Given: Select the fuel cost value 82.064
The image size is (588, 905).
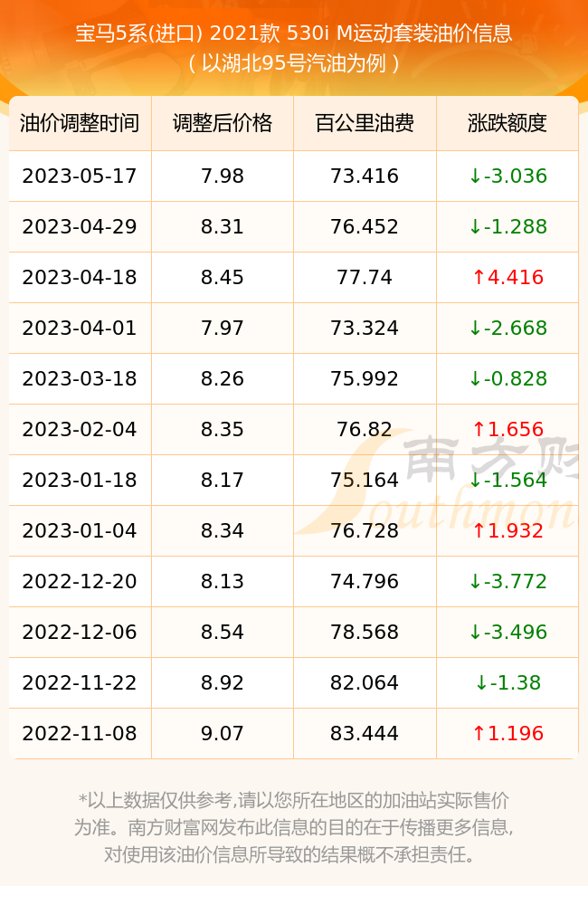Looking at the screenshot, I should (365, 682).
